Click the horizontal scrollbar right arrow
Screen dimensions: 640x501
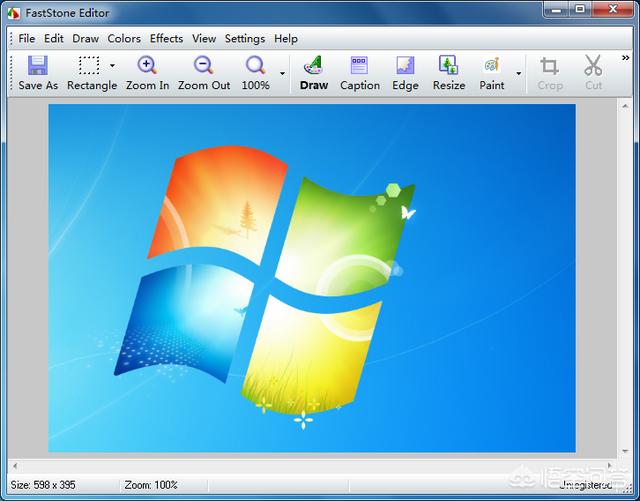[x=610, y=465]
